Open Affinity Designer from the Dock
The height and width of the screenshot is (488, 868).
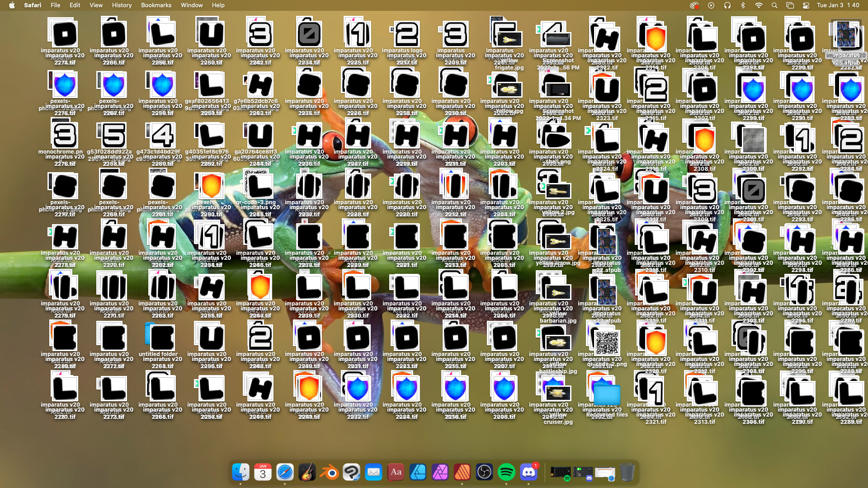(x=418, y=473)
